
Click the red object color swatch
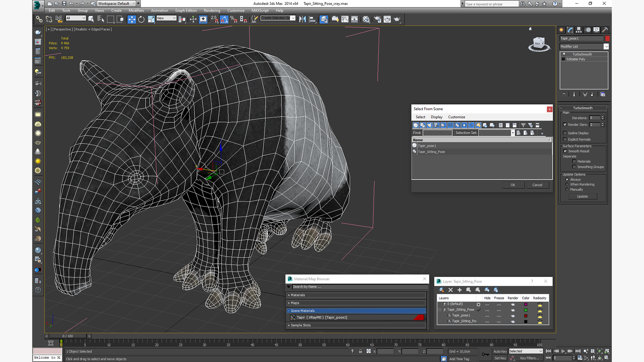point(607,38)
